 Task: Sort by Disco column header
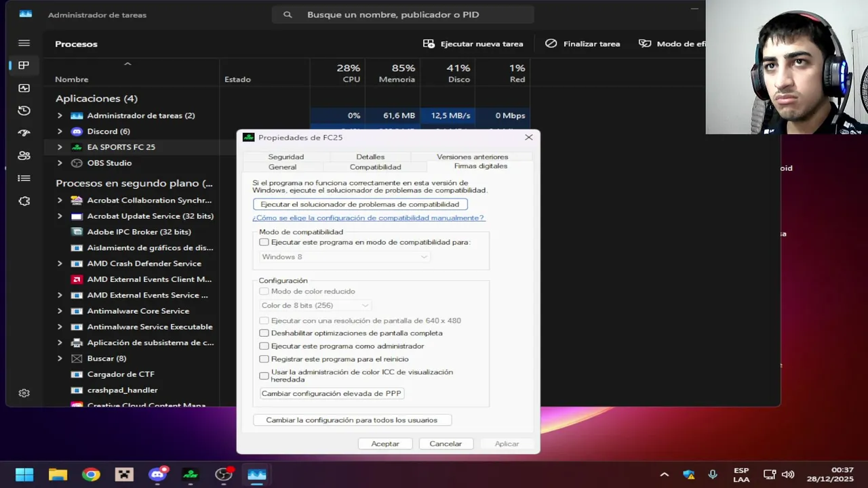(x=448, y=73)
